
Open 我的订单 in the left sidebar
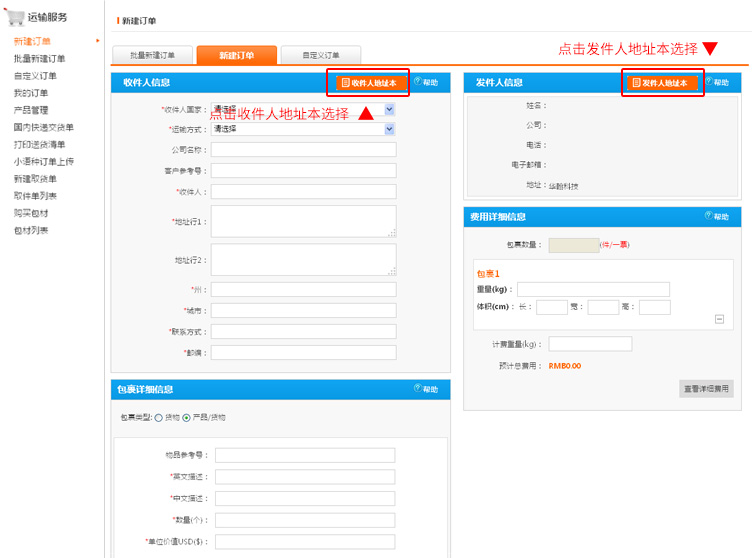(31, 93)
